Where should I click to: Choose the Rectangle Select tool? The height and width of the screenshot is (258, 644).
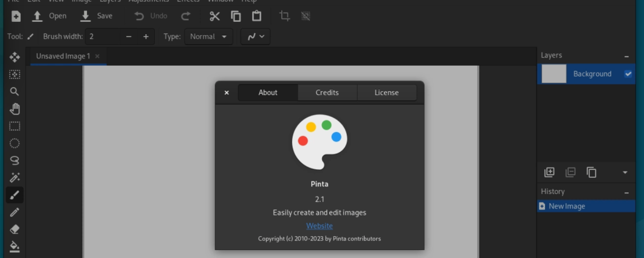(15, 127)
